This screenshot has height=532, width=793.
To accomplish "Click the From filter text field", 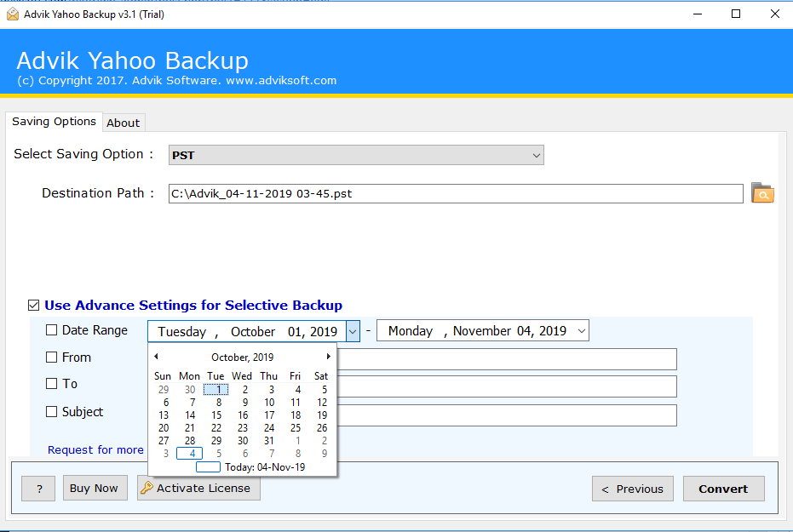I will pyautogui.click(x=507, y=359).
